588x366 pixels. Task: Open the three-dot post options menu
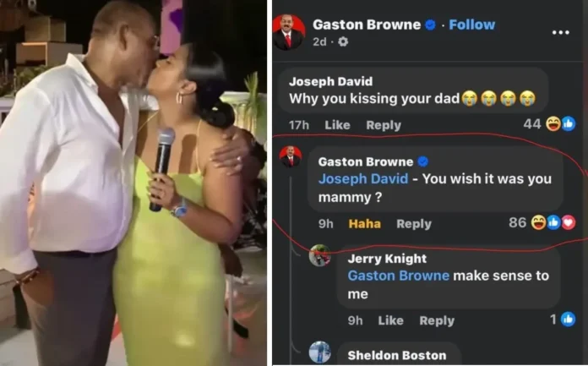(561, 33)
